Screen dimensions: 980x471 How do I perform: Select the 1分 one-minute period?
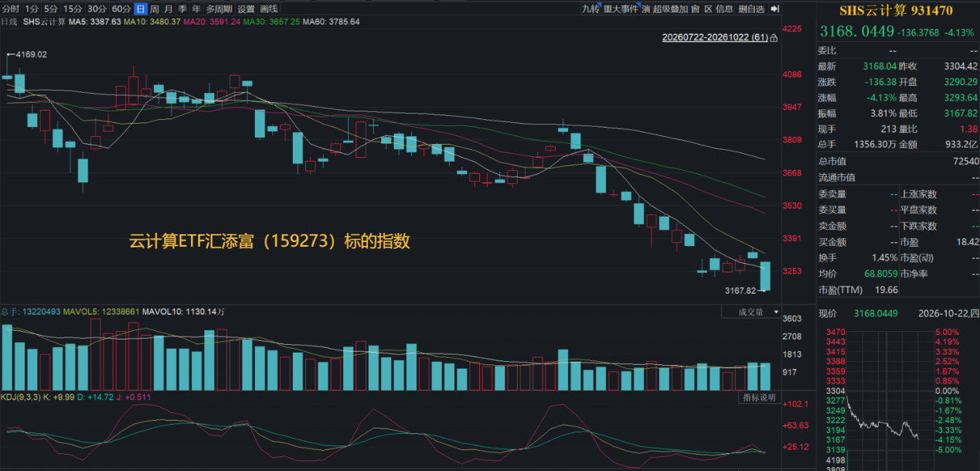[32, 9]
